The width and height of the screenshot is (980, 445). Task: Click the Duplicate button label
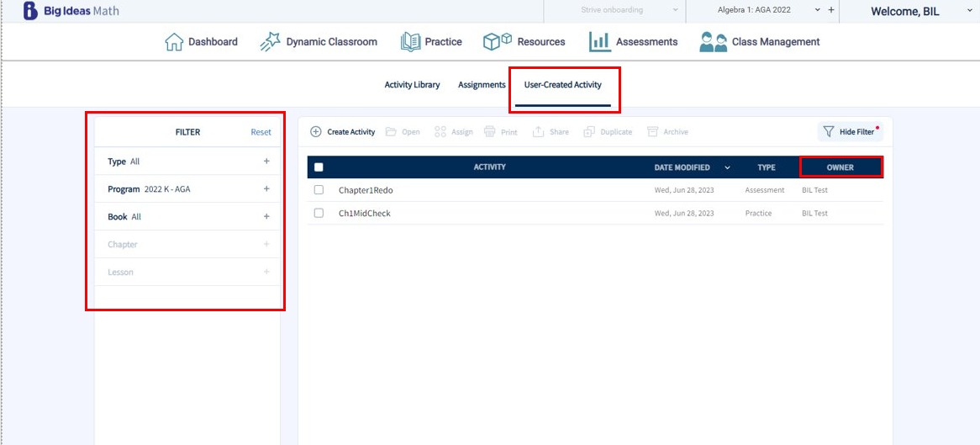pos(616,132)
